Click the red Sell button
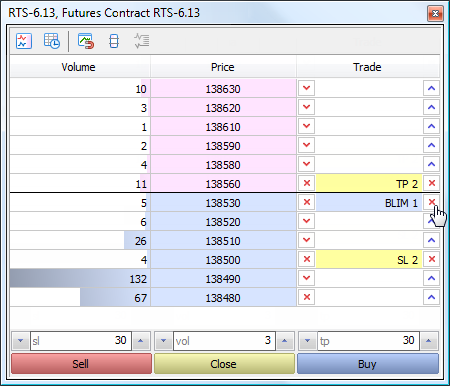Image resolution: width=450 pixels, height=386 pixels. click(81, 364)
